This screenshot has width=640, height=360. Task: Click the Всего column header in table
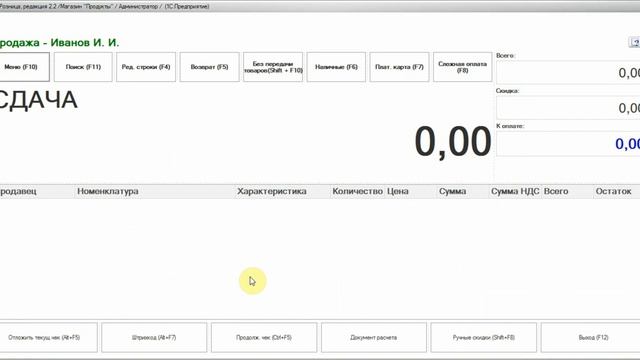(x=567, y=191)
